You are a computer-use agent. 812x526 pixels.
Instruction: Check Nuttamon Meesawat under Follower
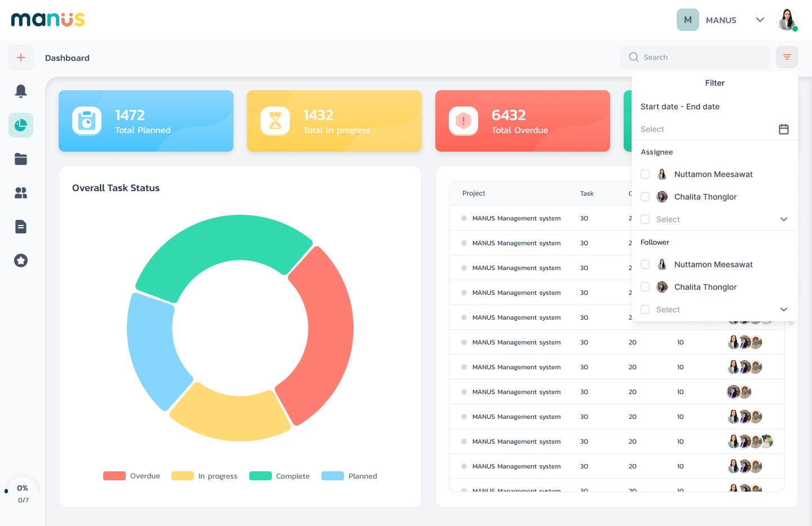pos(645,264)
